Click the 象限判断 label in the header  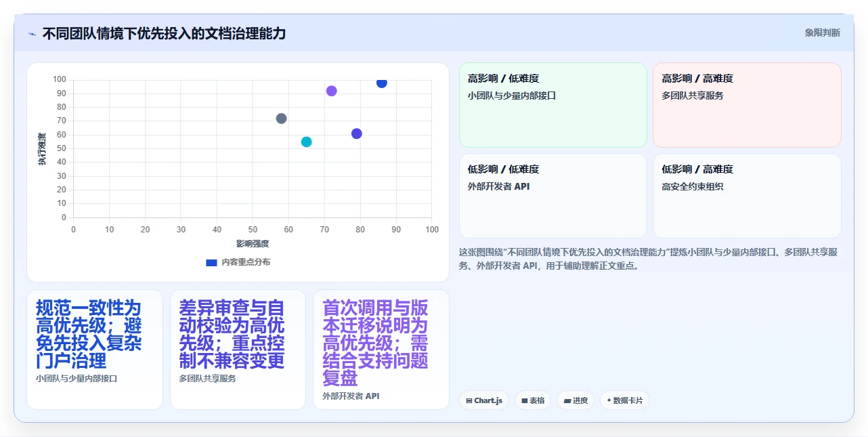coord(823,33)
